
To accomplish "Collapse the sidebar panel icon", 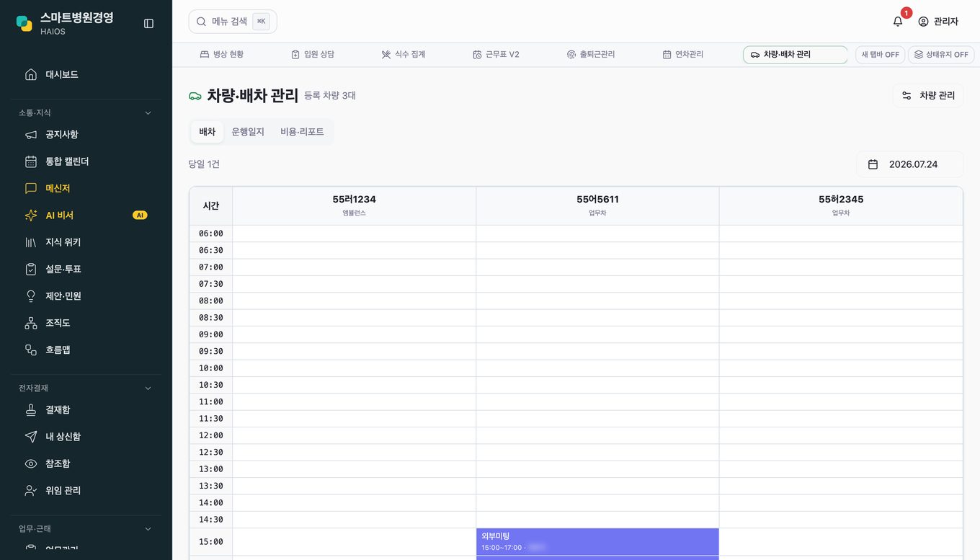I will (x=148, y=23).
